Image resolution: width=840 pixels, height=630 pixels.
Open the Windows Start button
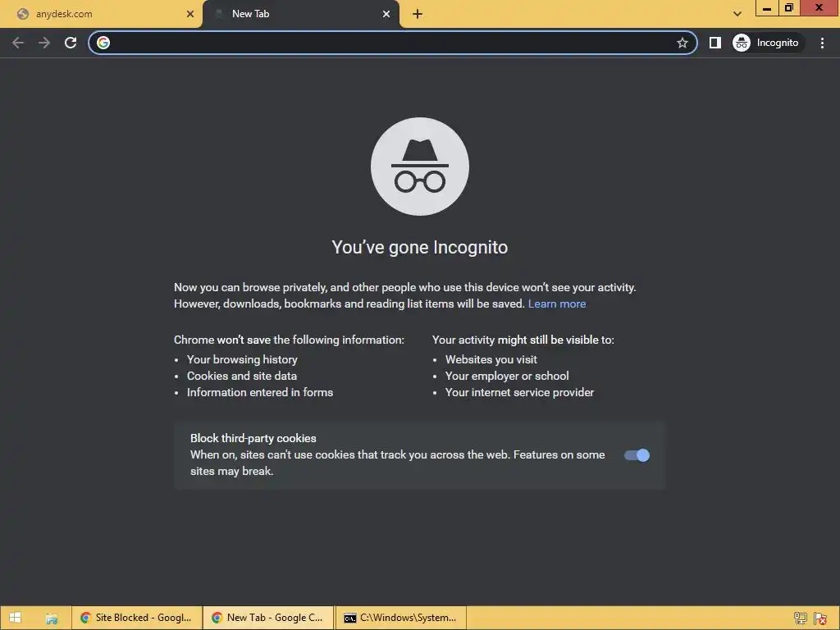coord(15,618)
